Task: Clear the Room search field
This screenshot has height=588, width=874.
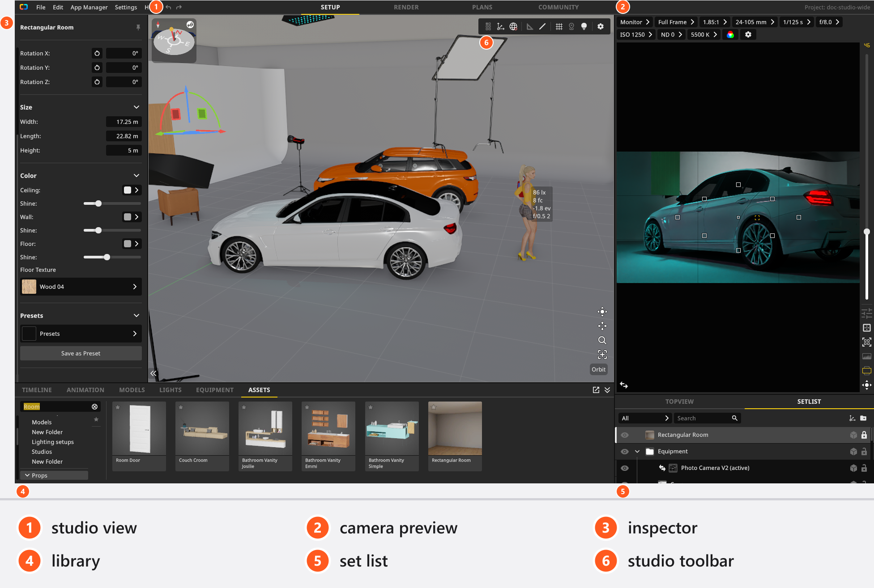Action: tap(95, 406)
